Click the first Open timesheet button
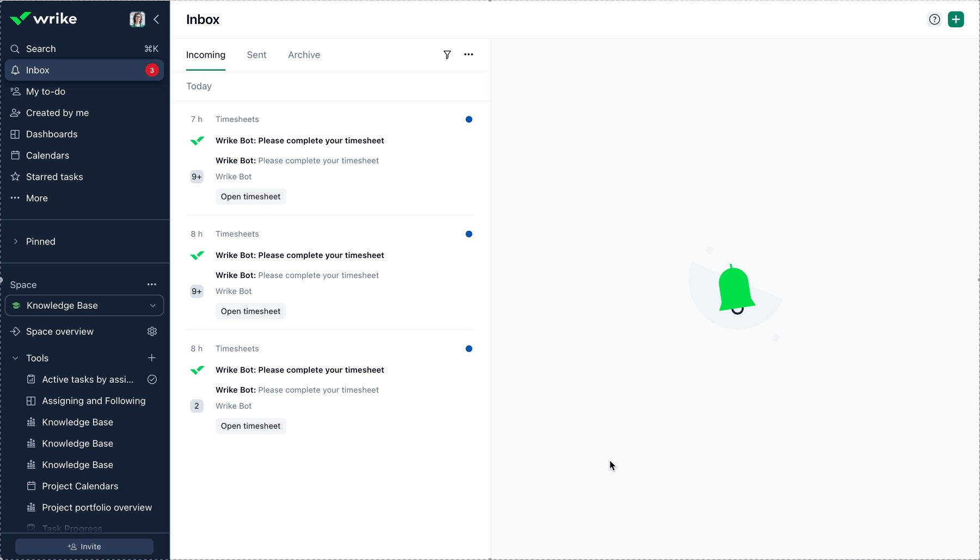The height and width of the screenshot is (560, 980). pos(250,196)
